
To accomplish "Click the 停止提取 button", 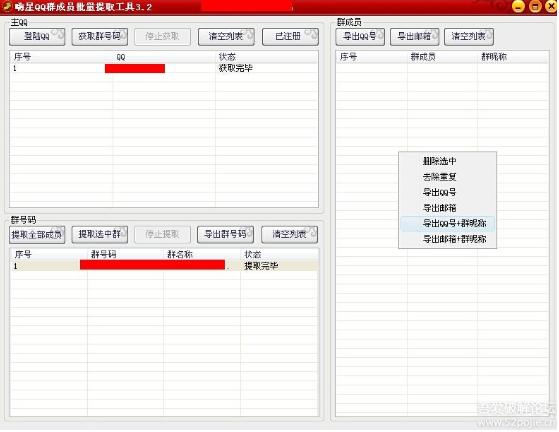I will pyautogui.click(x=162, y=235).
